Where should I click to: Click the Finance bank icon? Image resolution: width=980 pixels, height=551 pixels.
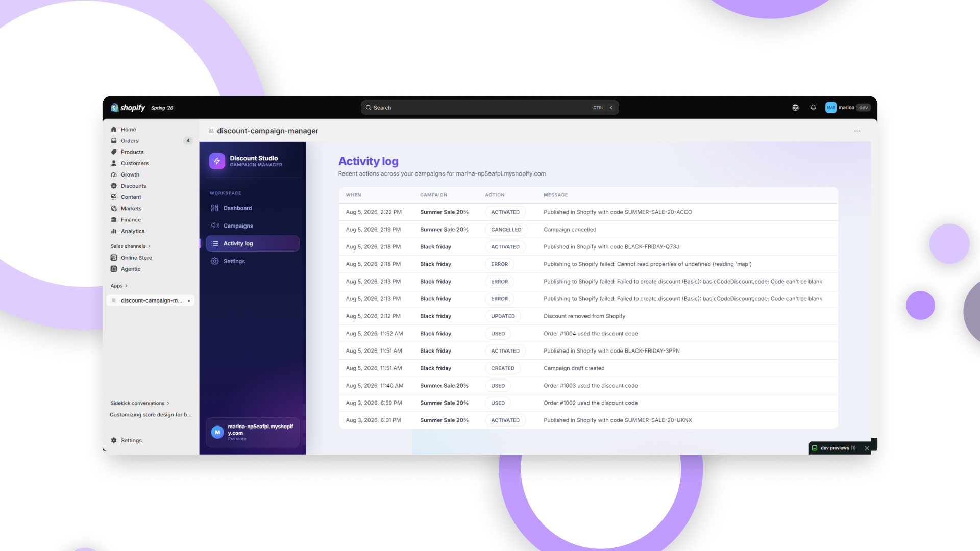114,220
